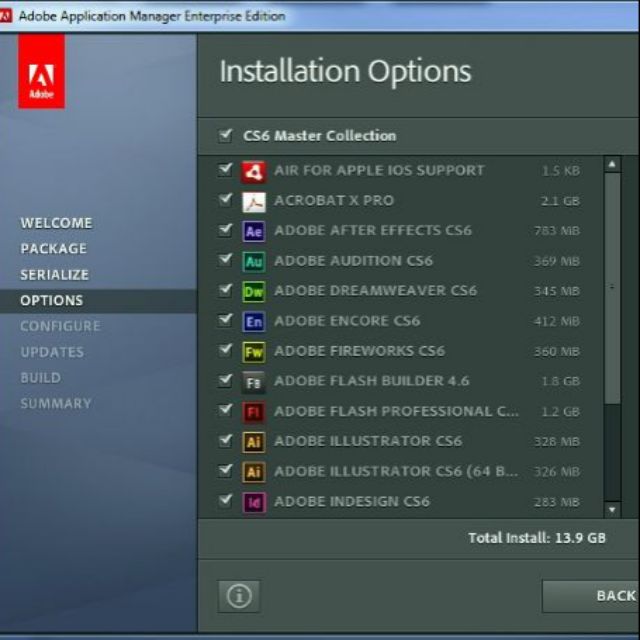Select the Configure step
640x640 pixels.
[x=60, y=326]
